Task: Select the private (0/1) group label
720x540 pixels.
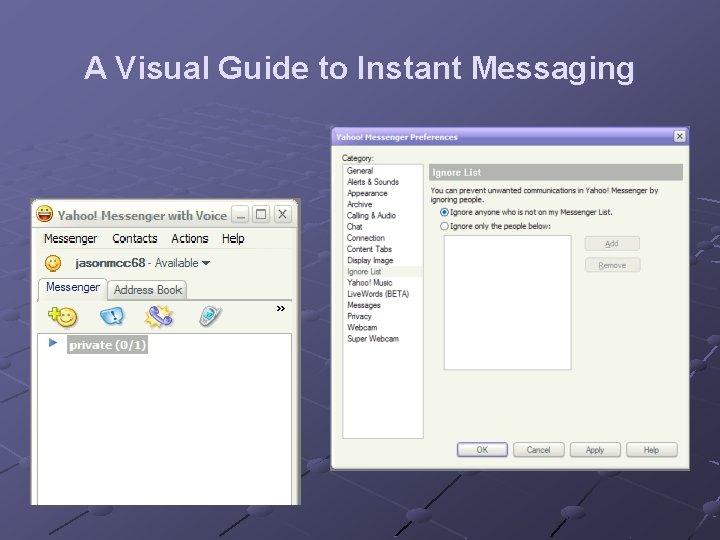Action: (107, 345)
